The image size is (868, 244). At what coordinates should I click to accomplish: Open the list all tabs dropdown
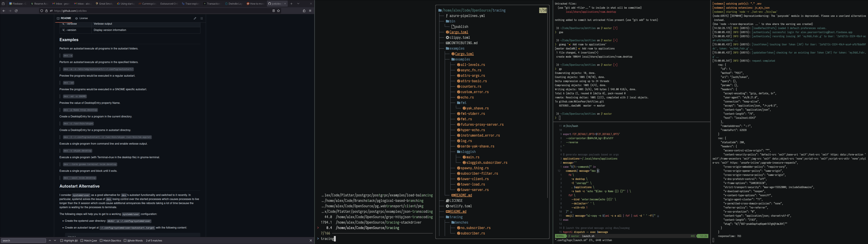298,4
